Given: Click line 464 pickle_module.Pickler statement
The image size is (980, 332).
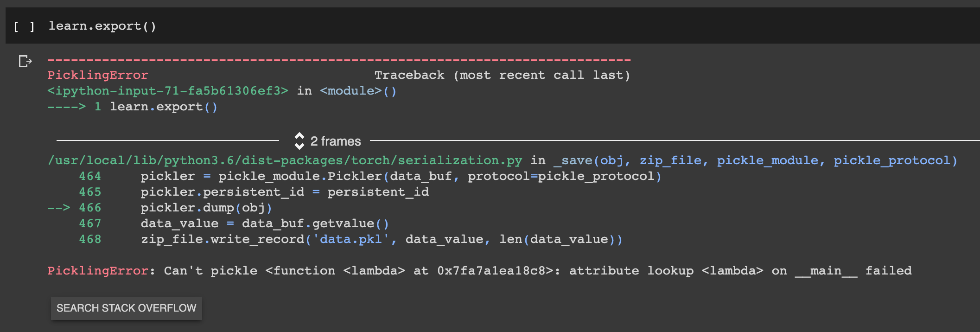Looking at the screenshot, I should click(401, 176).
